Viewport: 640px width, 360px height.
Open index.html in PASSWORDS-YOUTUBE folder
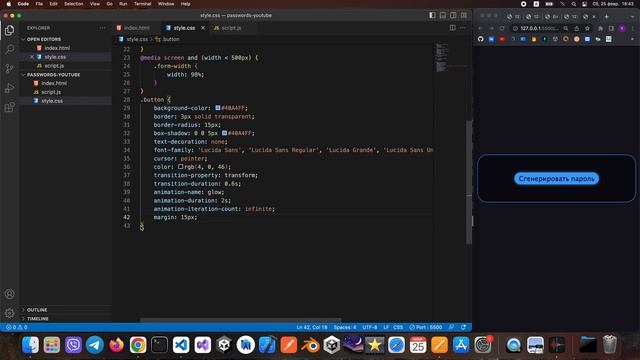54,83
